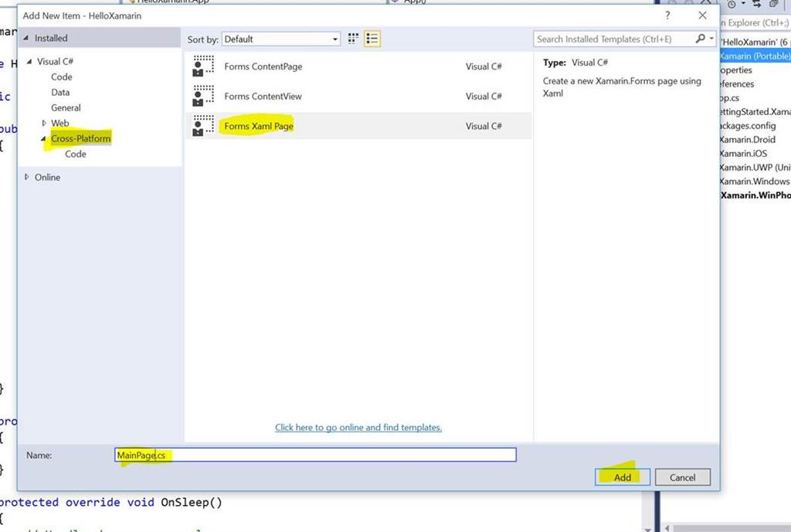Click the Forms ContentPage template name
The height and width of the screenshot is (532, 791).
click(x=263, y=66)
